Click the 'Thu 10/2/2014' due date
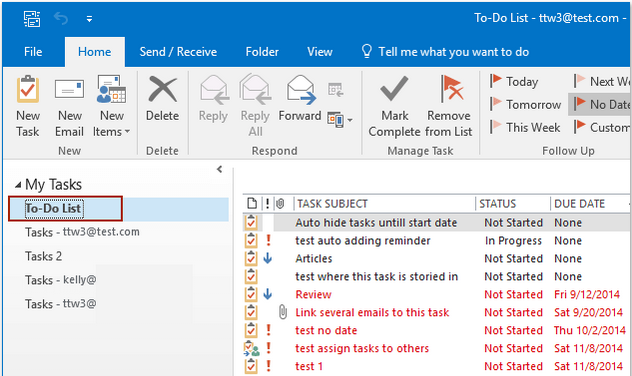 590,330
